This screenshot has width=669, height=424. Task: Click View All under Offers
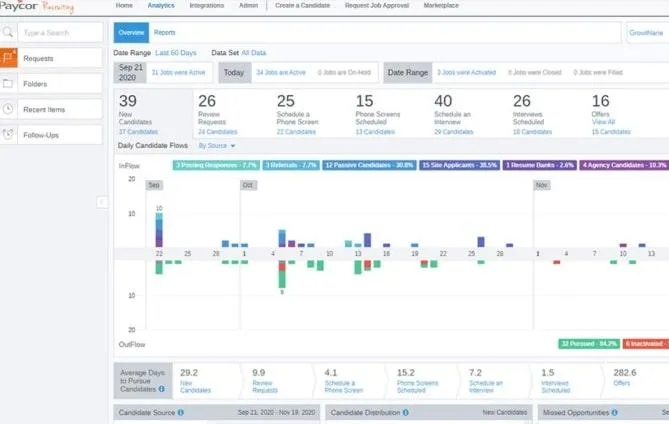pyautogui.click(x=603, y=122)
